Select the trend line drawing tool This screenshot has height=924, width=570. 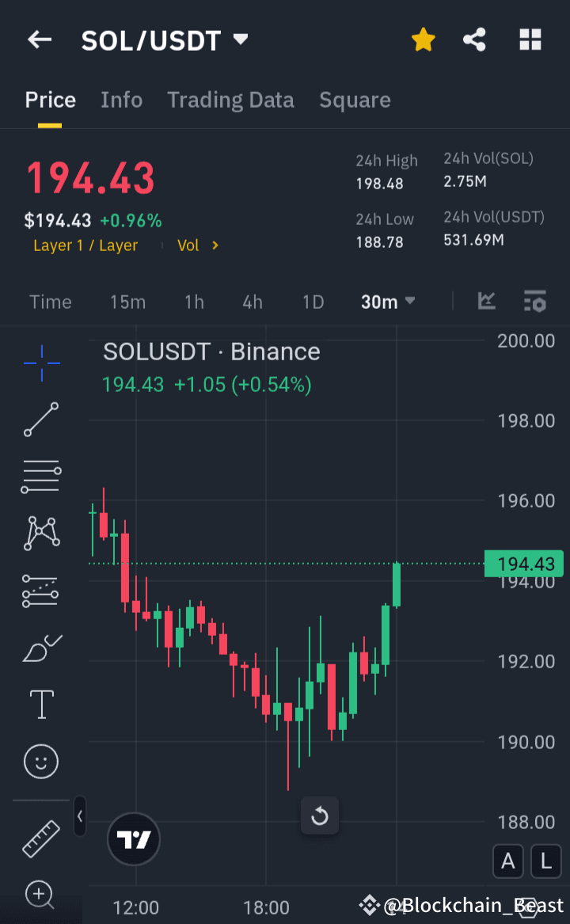point(40,420)
